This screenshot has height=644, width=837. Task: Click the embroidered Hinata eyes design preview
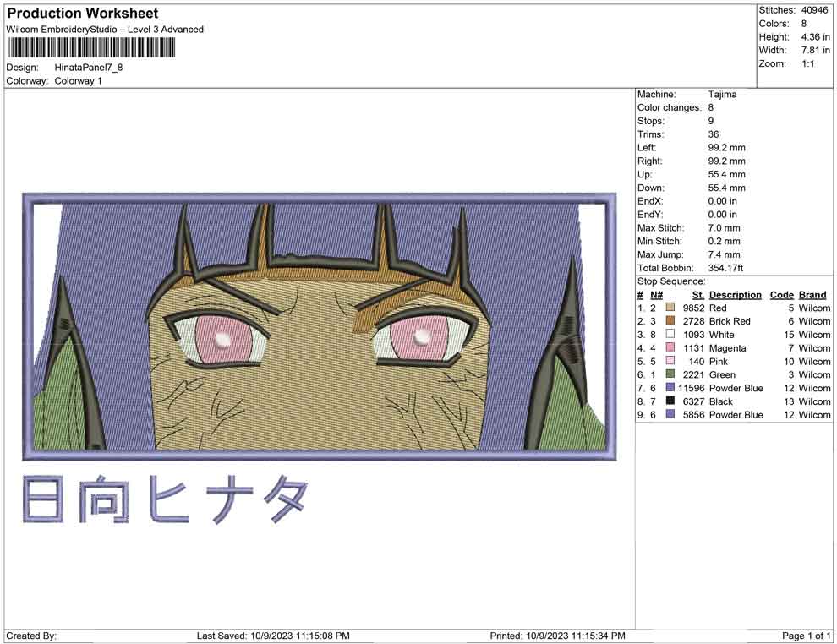point(320,326)
